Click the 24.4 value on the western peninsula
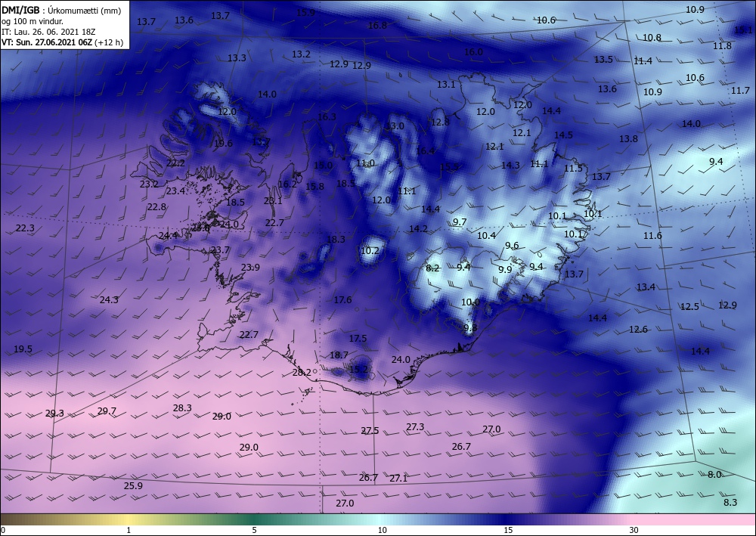The height and width of the screenshot is (536, 756). click(x=168, y=236)
